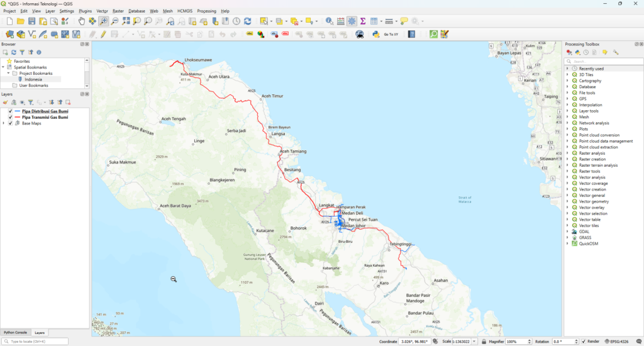Activate the Identify Features tool
Viewport: 644px width, 346px height.
pyautogui.click(x=329, y=21)
